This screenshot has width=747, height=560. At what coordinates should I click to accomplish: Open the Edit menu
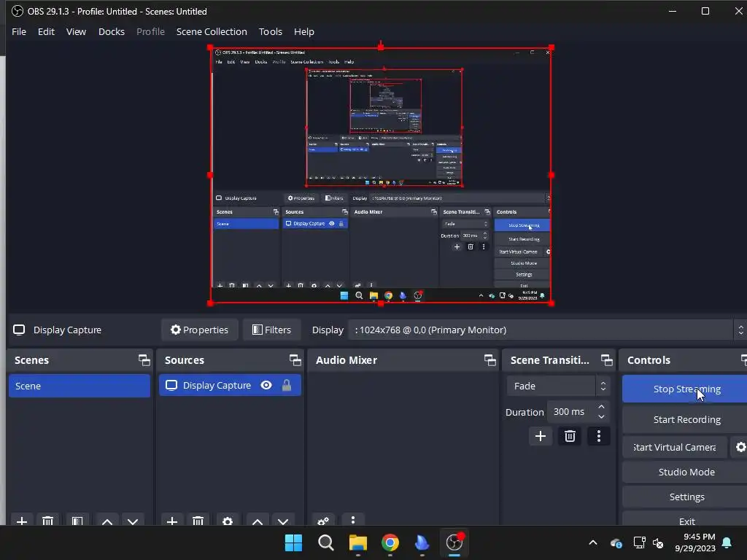pyautogui.click(x=46, y=31)
